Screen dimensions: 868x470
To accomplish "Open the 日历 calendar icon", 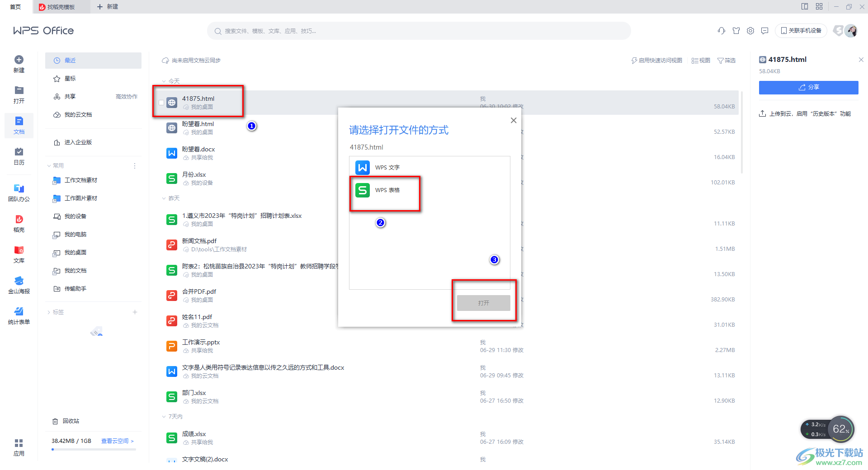I will tap(19, 151).
